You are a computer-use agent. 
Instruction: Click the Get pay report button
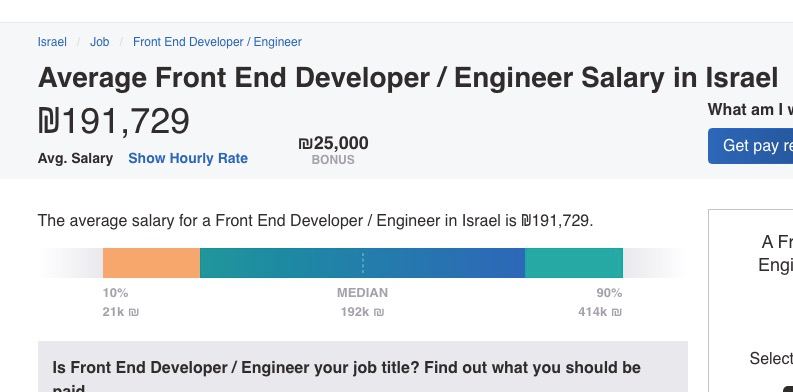751,146
